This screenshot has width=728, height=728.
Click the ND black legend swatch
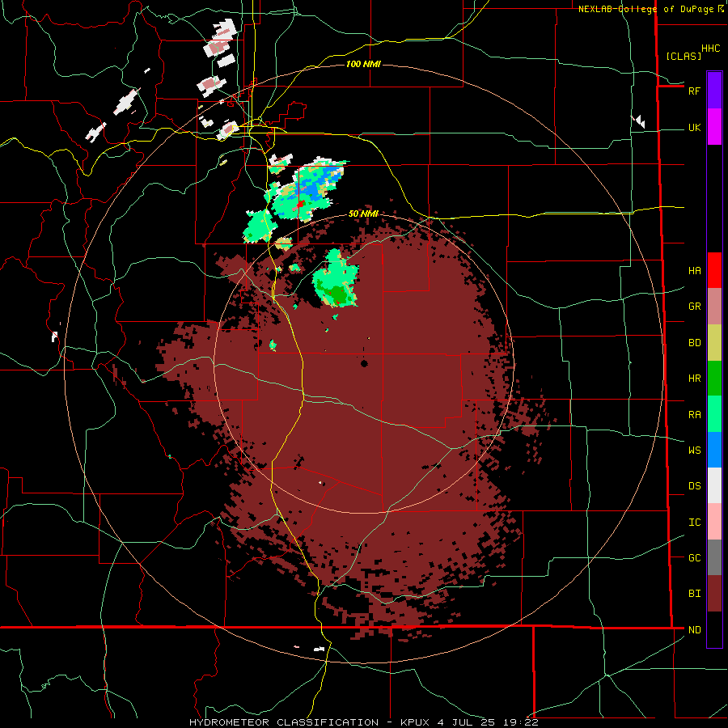click(714, 629)
